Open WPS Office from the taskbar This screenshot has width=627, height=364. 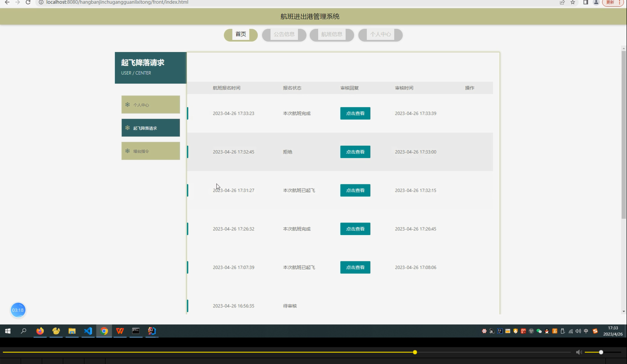coord(120,331)
